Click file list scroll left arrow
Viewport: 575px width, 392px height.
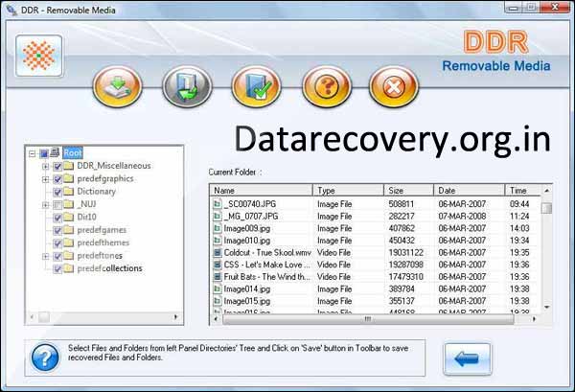point(216,319)
